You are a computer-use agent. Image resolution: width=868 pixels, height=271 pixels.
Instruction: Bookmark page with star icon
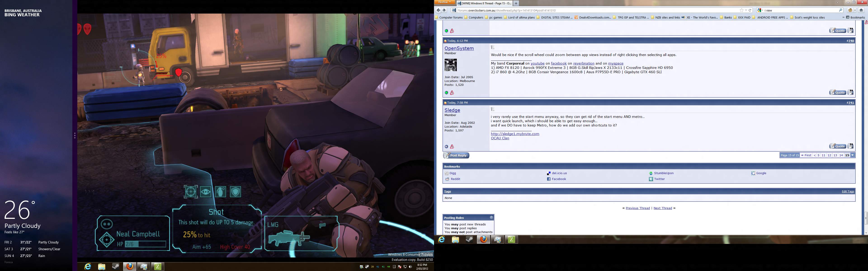click(741, 10)
